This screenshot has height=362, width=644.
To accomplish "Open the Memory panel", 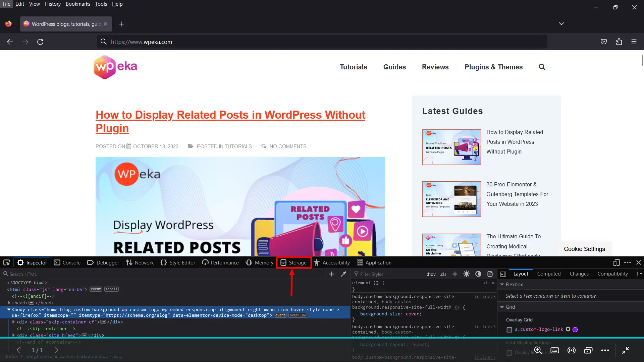I will [259, 262].
